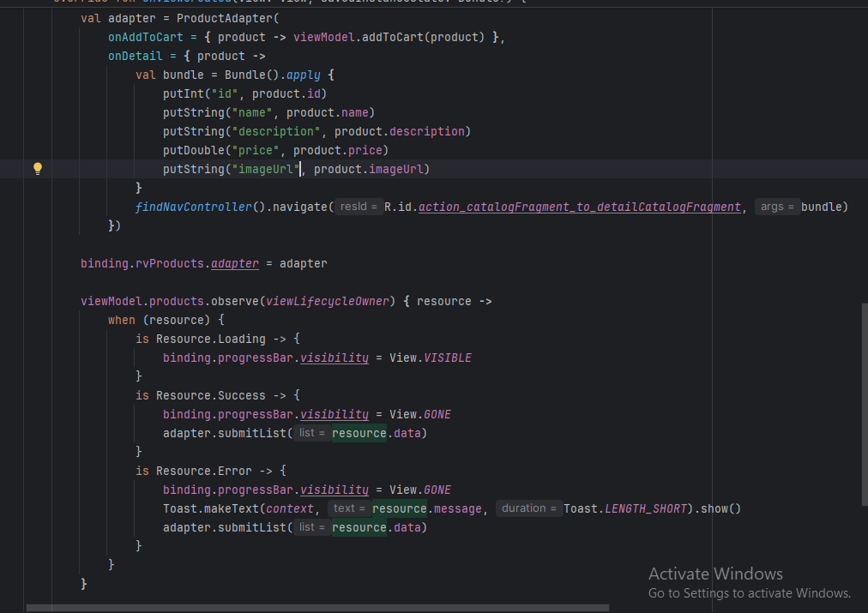Click the yellow lightbulb intention icon
The width and height of the screenshot is (868, 613).
pyautogui.click(x=38, y=169)
